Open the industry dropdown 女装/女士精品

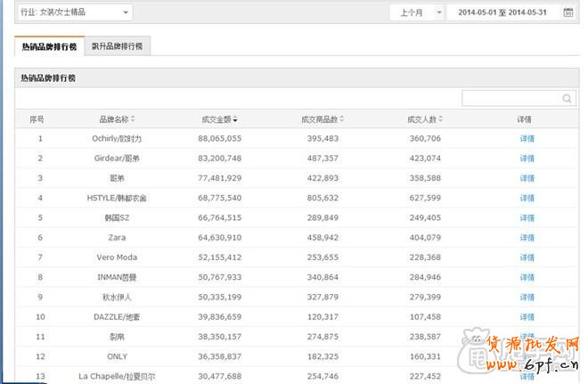click(75, 12)
